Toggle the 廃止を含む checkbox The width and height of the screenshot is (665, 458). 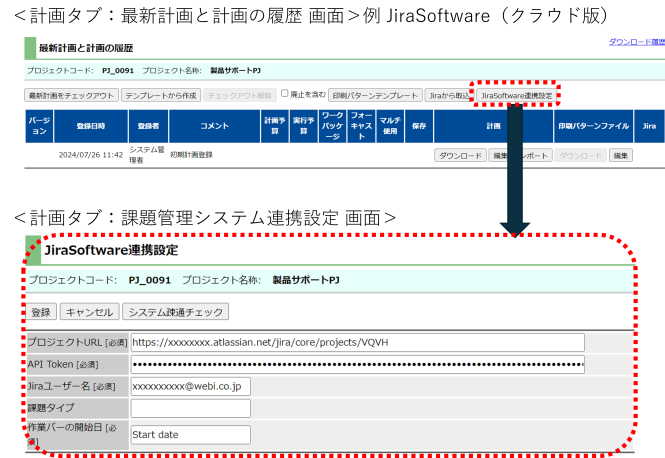[x=285, y=93]
